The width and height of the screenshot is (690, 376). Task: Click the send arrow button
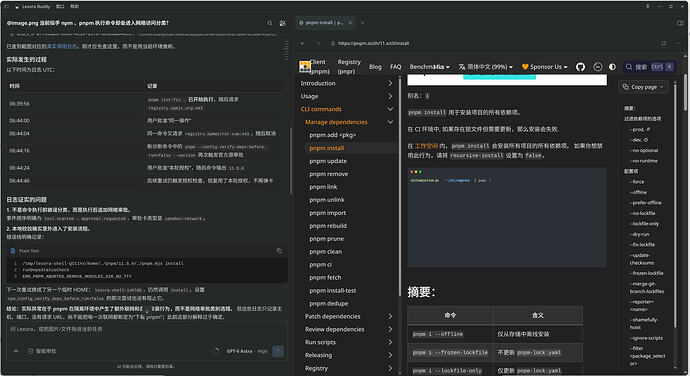[x=278, y=351]
